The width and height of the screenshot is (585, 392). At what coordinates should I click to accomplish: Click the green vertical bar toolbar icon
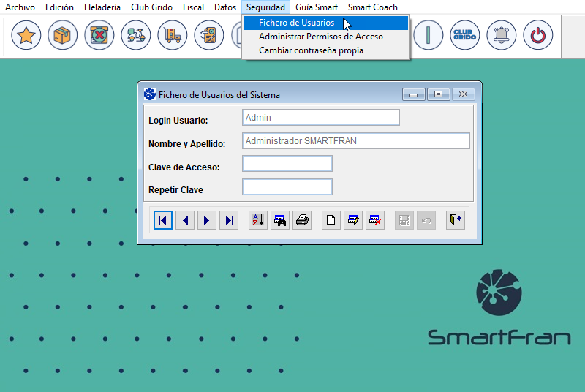pyautogui.click(x=429, y=35)
